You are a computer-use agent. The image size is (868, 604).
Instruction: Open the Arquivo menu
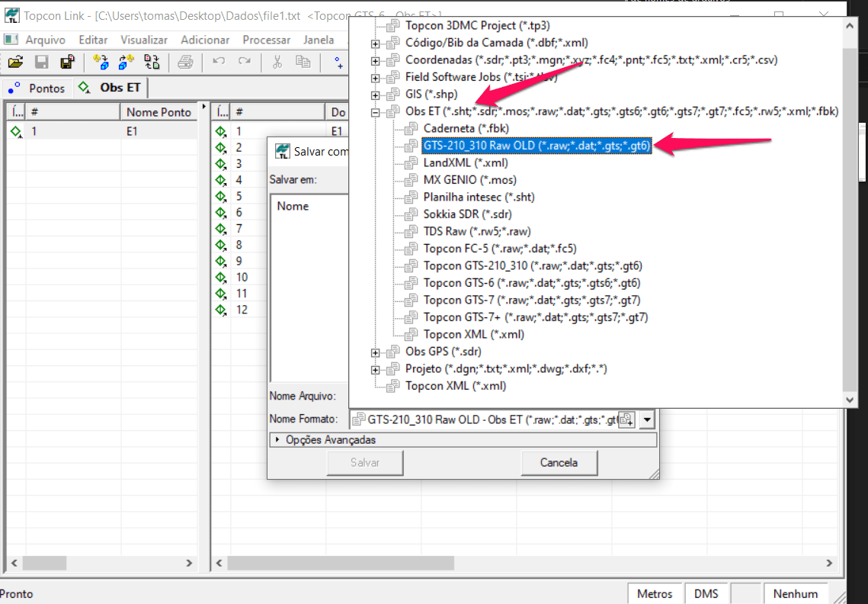pos(45,40)
